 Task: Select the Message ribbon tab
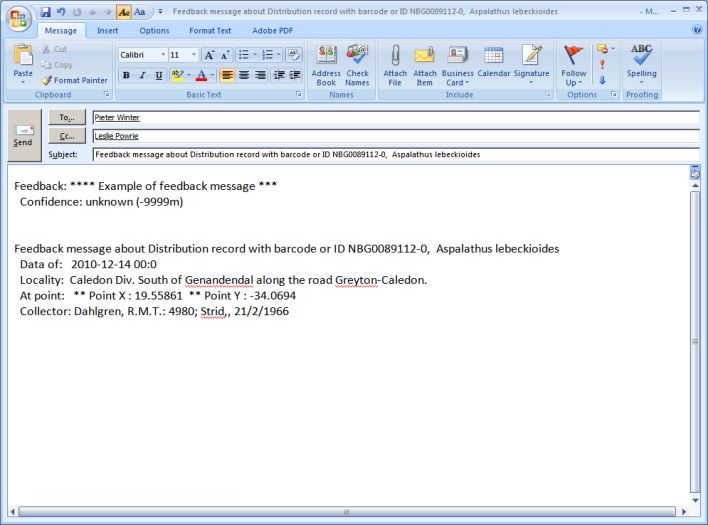[x=61, y=31]
